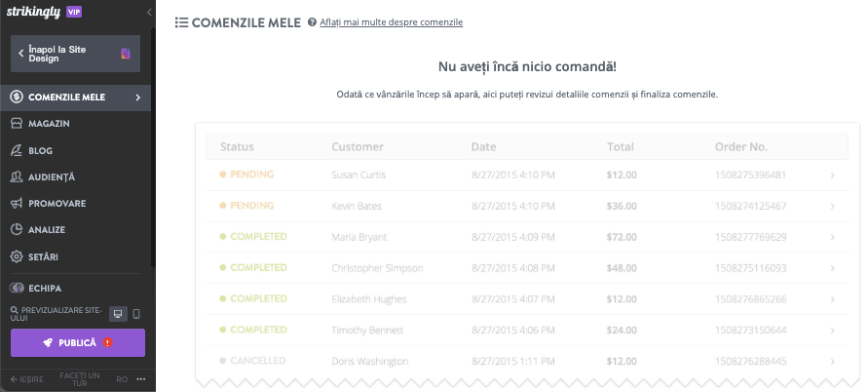Go back to Site Design
The image size is (868, 392).
click(x=75, y=54)
